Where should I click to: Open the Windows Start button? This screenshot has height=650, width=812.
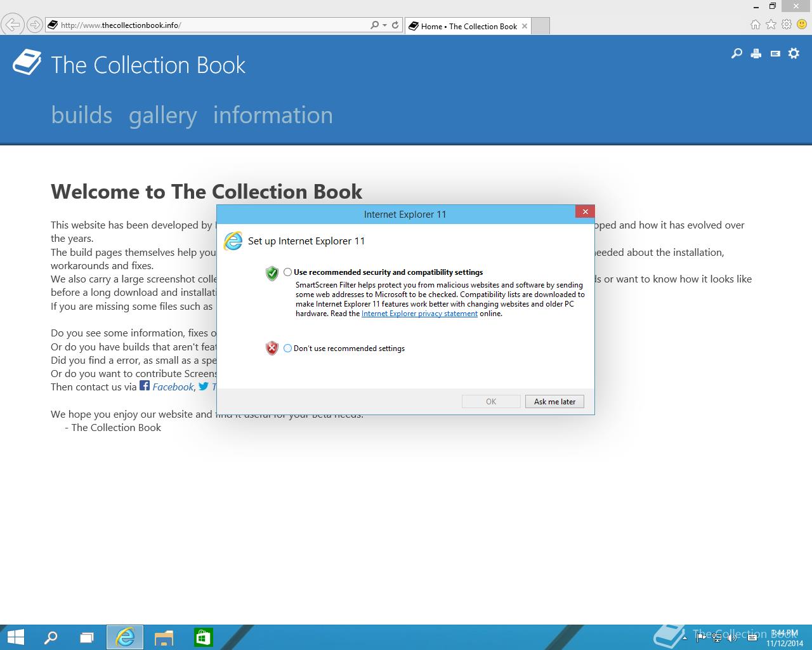pyautogui.click(x=16, y=637)
